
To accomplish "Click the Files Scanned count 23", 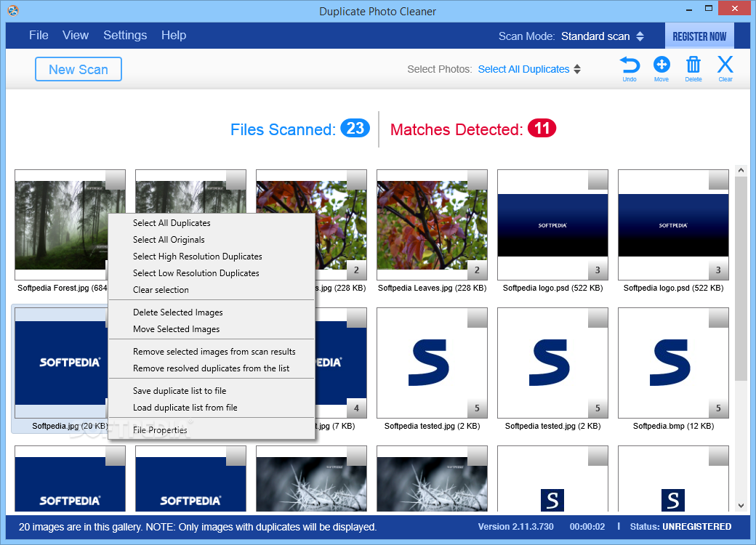I will point(355,128).
